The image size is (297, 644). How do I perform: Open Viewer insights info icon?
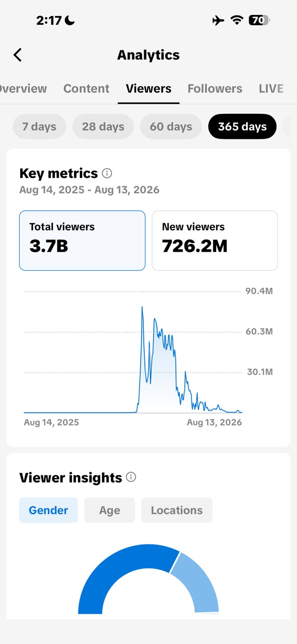131,477
